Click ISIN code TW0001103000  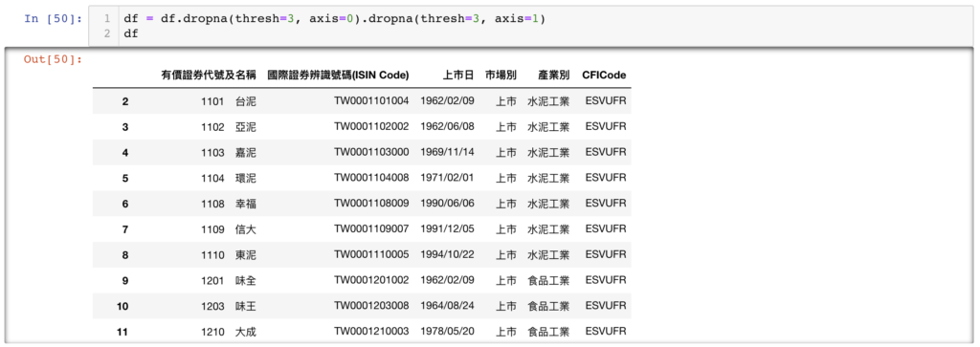pos(371,152)
